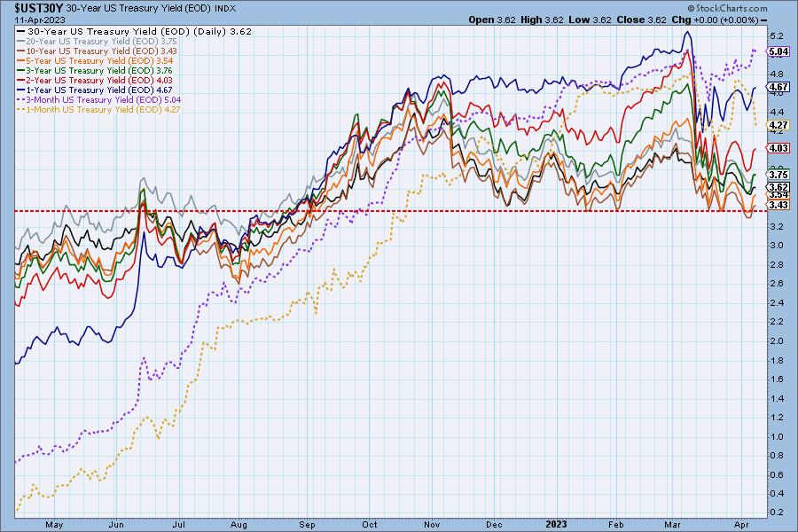Click the 2.0 yield axis label
Image resolution: width=798 pixels, height=532 pixels.
[x=777, y=341]
